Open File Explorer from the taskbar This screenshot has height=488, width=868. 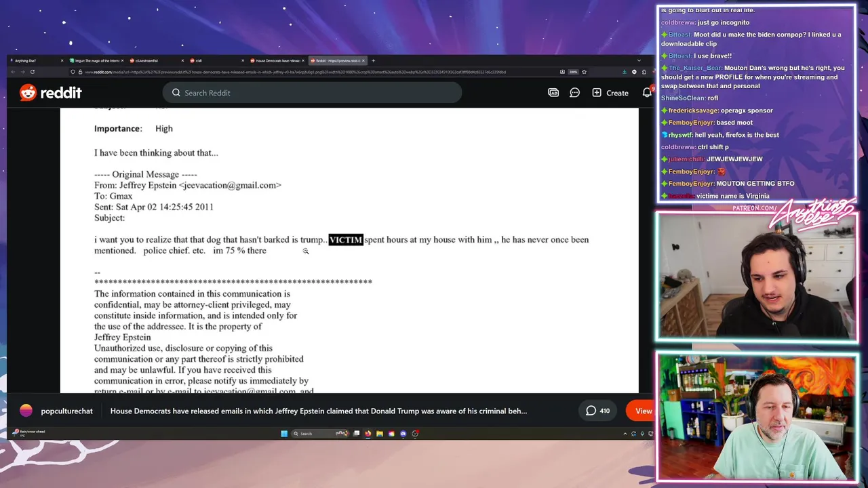[380, 434]
